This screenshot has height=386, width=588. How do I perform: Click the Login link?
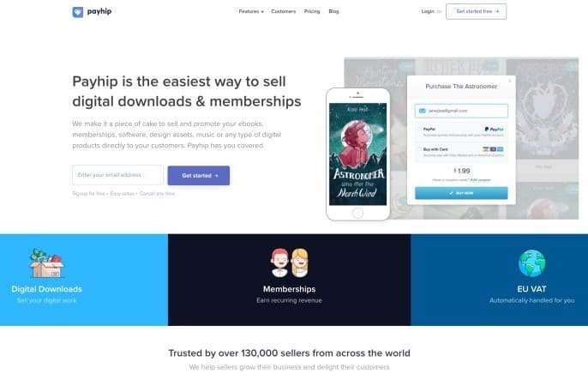pos(428,12)
